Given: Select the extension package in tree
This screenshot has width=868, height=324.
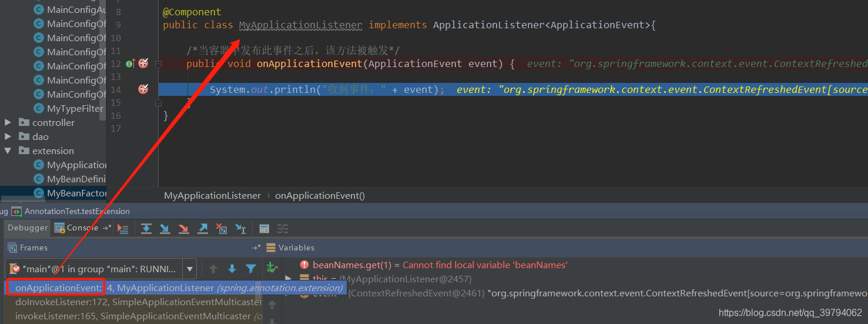Looking at the screenshot, I should (53, 151).
